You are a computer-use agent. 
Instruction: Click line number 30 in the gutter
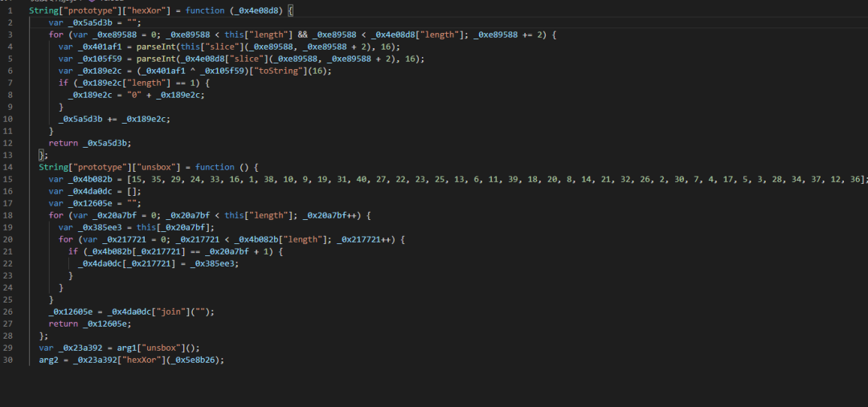point(8,360)
